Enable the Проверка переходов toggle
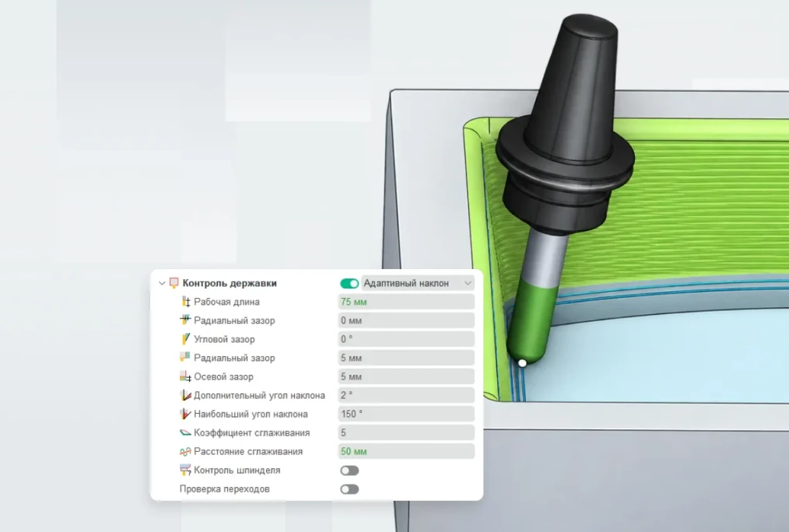The image size is (789, 532). click(349, 489)
